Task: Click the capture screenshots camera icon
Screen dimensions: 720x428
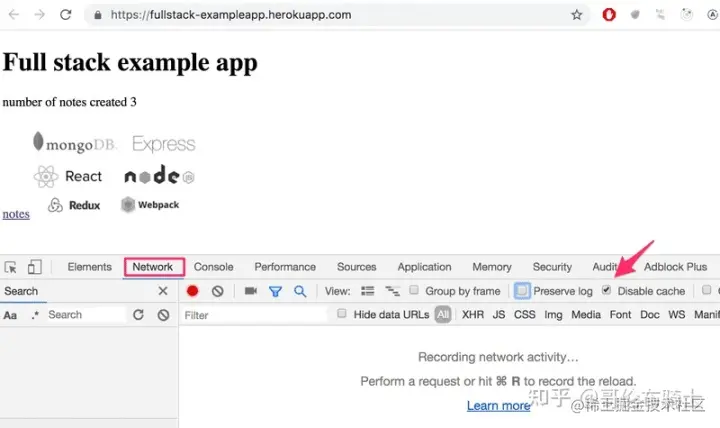Action: 251,291
